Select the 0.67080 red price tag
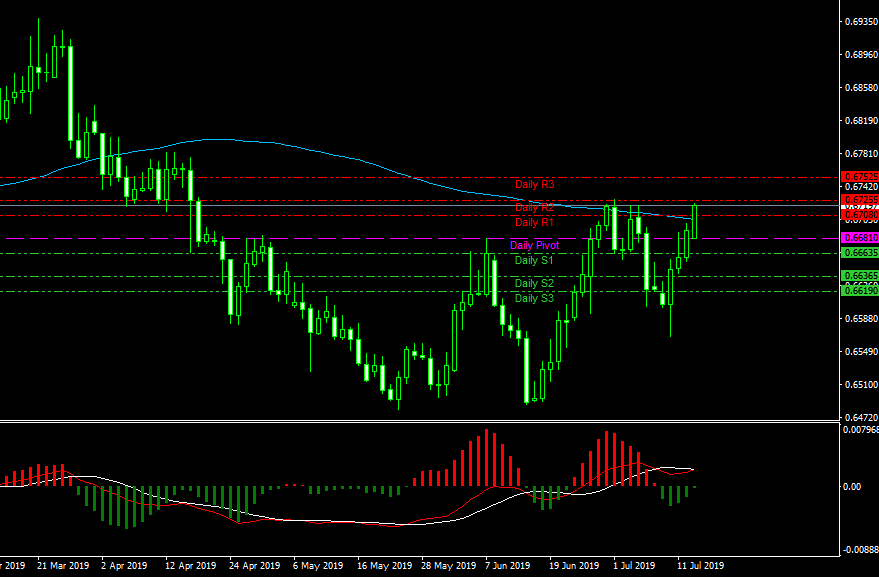879x577 pixels. point(860,215)
